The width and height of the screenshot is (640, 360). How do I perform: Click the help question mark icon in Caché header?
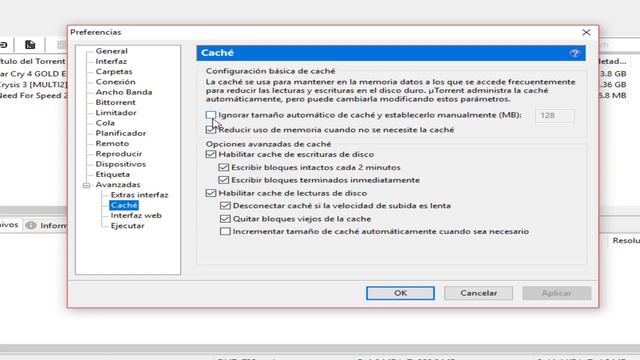(x=575, y=53)
